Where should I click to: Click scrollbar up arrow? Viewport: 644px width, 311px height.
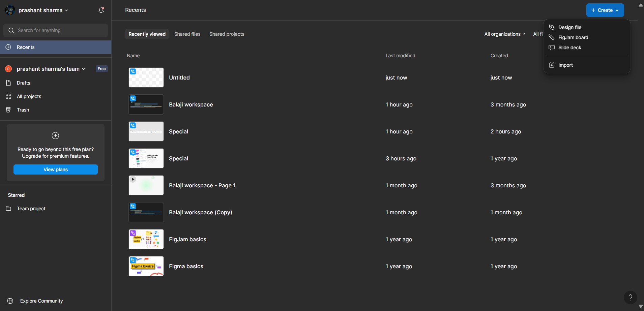click(x=641, y=5)
